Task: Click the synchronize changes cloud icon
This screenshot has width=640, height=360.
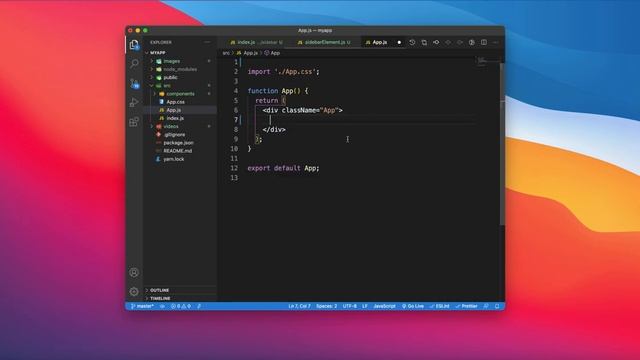Action: 162,306
